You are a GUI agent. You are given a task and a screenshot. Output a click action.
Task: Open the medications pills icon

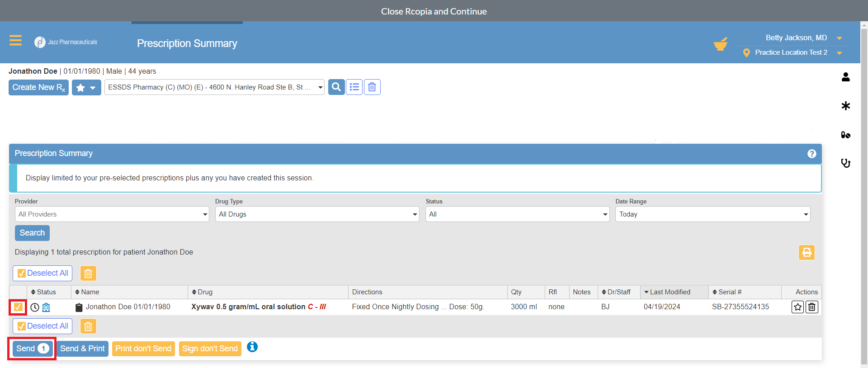click(846, 135)
